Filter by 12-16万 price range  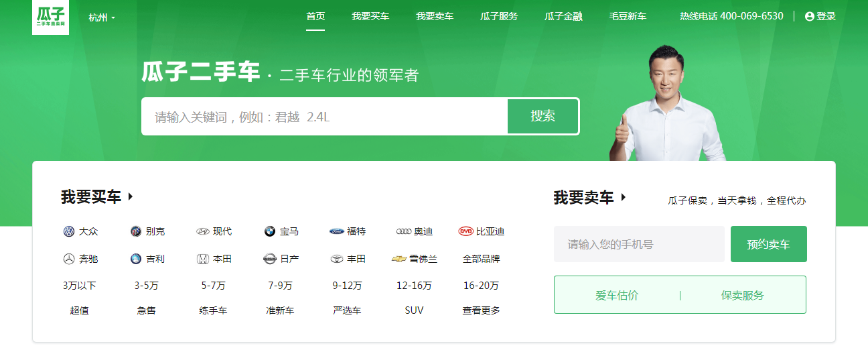(414, 286)
